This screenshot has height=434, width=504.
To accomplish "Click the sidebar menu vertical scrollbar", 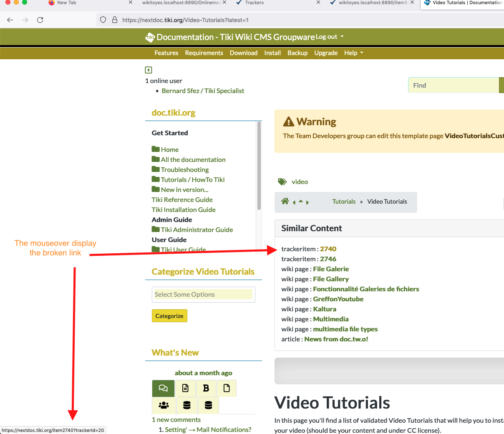I will click(x=259, y=166).
